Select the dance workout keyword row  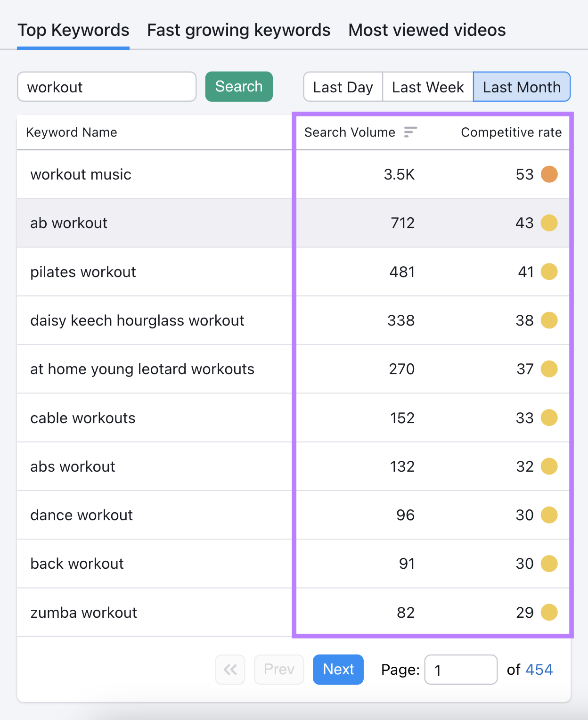coord(81,515)
